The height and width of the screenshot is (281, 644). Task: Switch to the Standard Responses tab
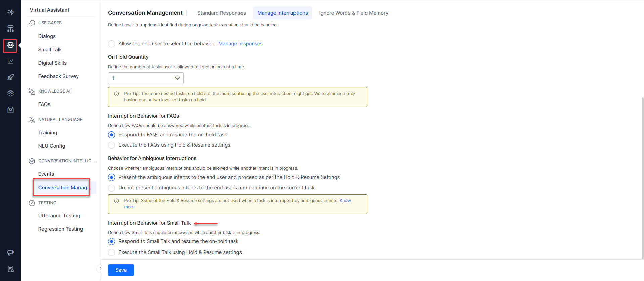click(221, 13)
